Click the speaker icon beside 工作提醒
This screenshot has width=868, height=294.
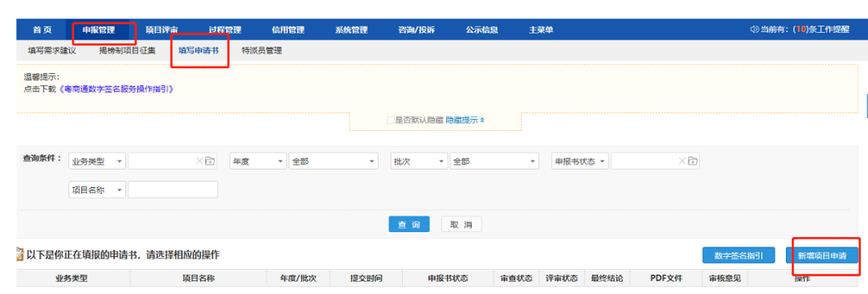click(x=755, y=30)
